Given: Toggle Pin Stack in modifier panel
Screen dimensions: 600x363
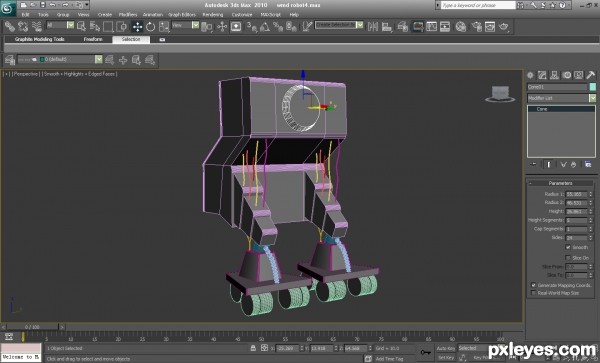Looking at the screenshot, I should tap(533, 164).
